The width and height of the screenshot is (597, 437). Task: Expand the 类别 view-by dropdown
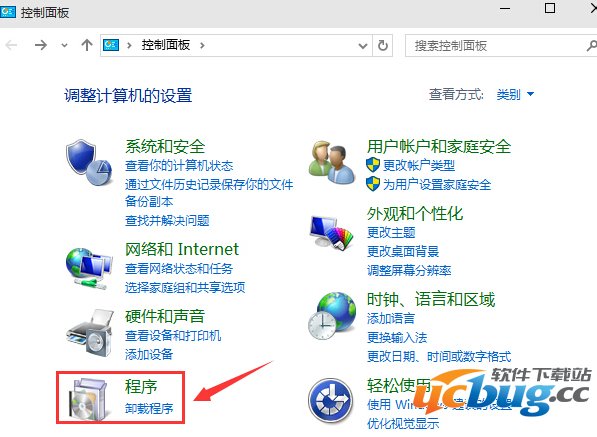tap(515, 94)
